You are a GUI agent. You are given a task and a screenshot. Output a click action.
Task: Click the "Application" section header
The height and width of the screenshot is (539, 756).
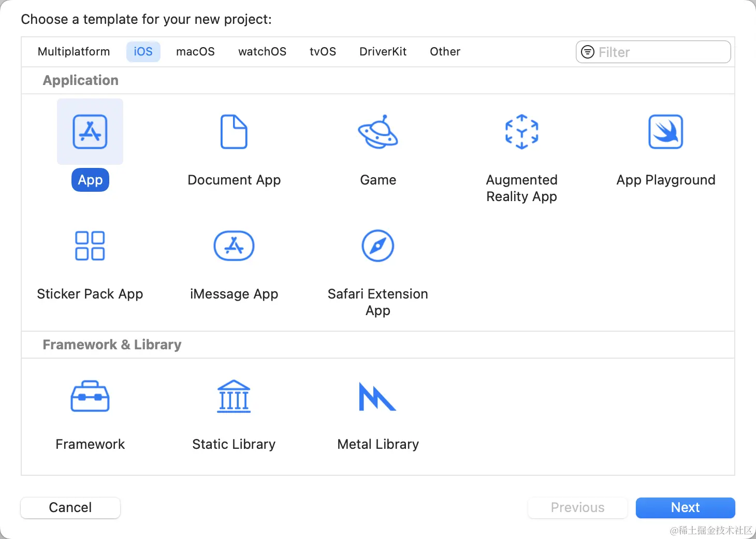81,80
